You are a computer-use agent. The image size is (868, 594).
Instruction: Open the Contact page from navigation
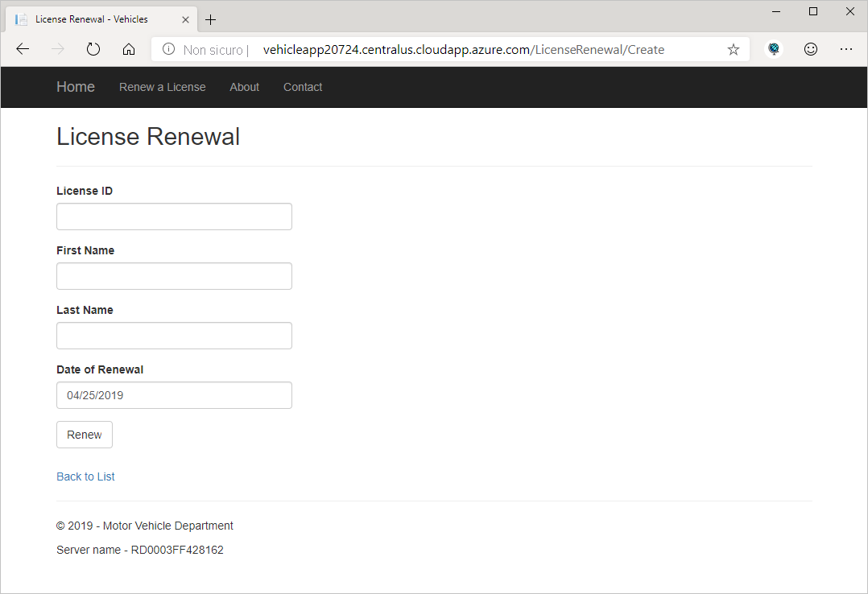coord(302,87)
